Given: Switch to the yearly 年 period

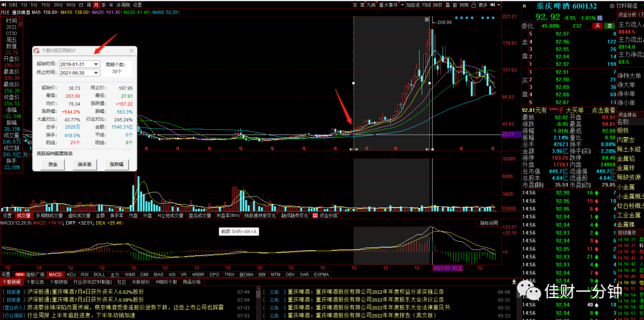Looking at the screenshot, I should (x=111, y=5).
